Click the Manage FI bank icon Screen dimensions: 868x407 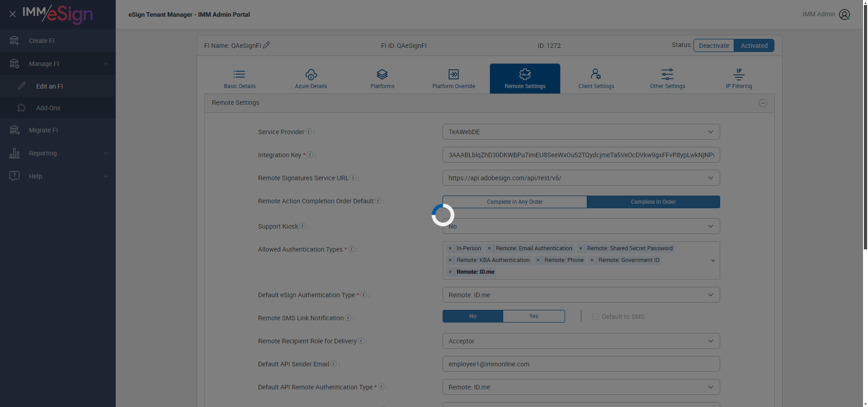pos(14,64)
